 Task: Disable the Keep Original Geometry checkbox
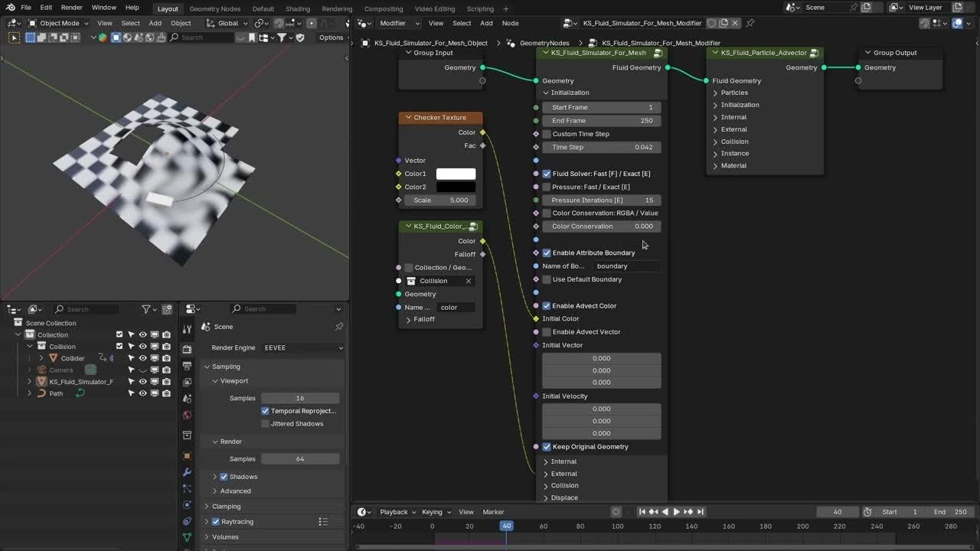pos(547,447)
